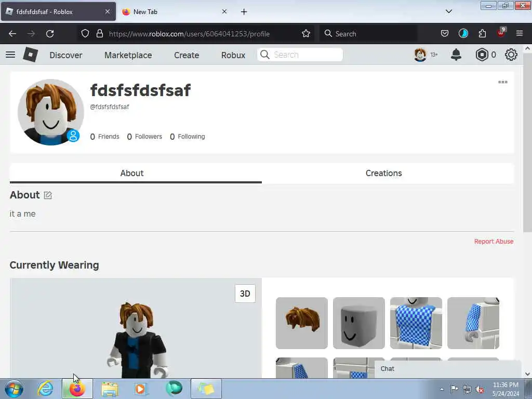Open the brown hair accessory thumbnail
The image size is (532, 399).
(x=302, y=323)
